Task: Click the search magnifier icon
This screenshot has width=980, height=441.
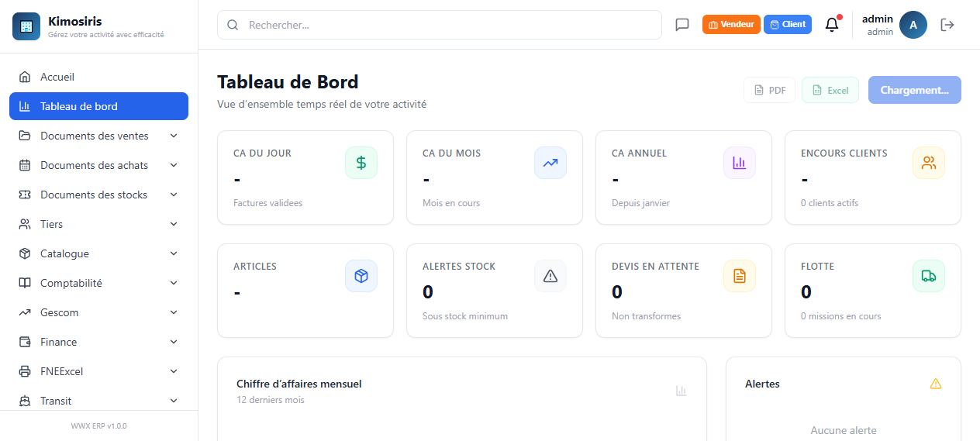Action: pos(233,25)
